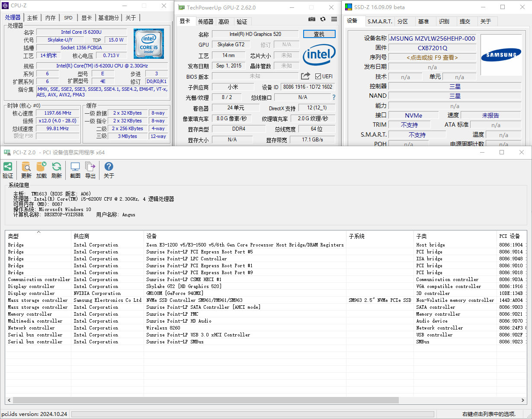Switch to the 主板 tab in CPU-Z

coord(32,18)
